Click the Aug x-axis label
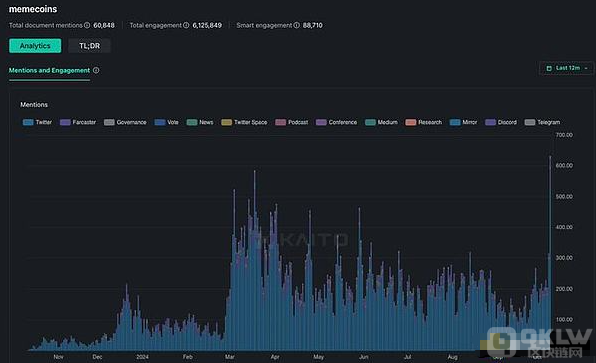 tap(452, 357)
